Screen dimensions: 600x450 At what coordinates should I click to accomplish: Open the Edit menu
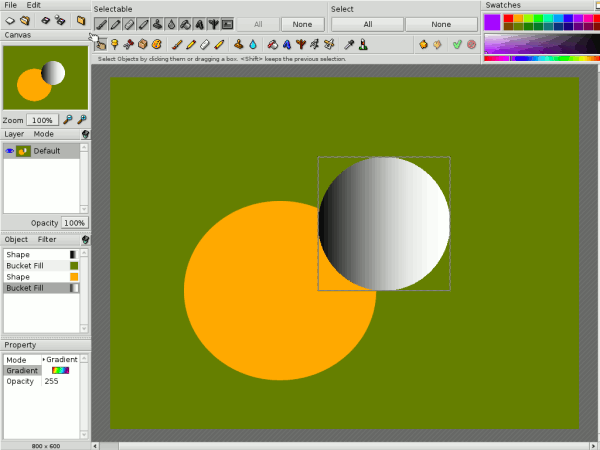33,5
